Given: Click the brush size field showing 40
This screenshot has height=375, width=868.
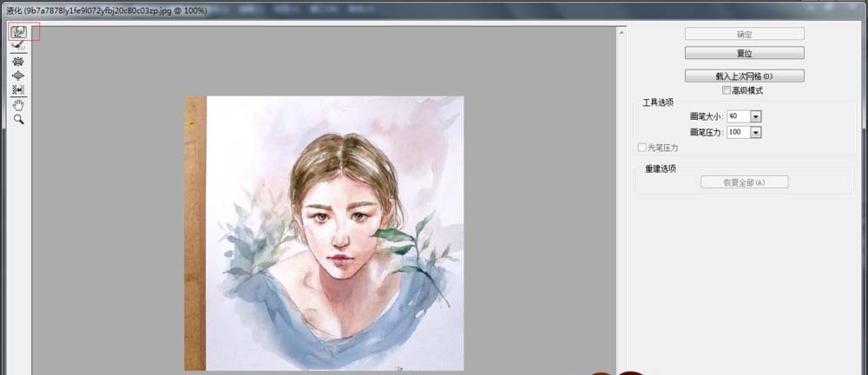Looking at the screenshot, I should click(x=737, y=116).
